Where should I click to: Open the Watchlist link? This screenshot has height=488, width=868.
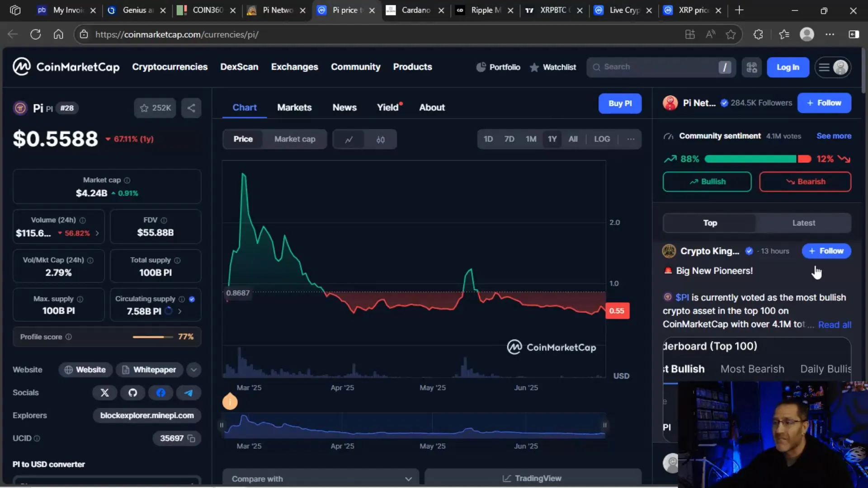tap(553, 67)
